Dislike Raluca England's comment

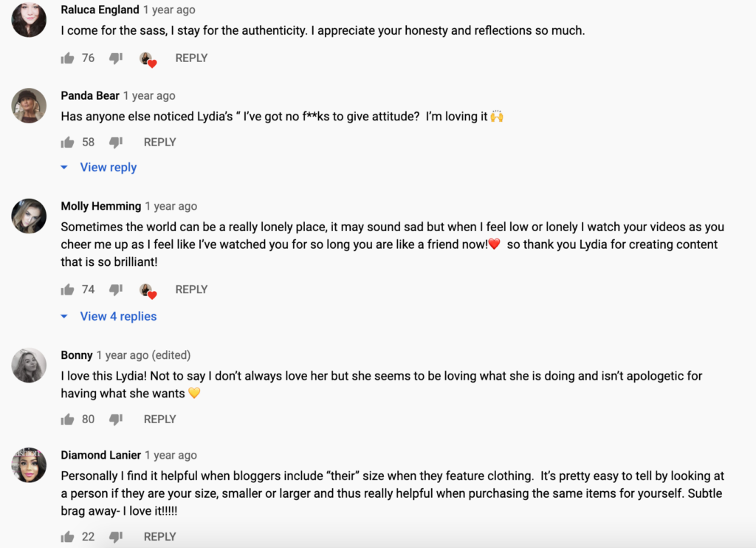pyautogui.click(x=116, y=58)
